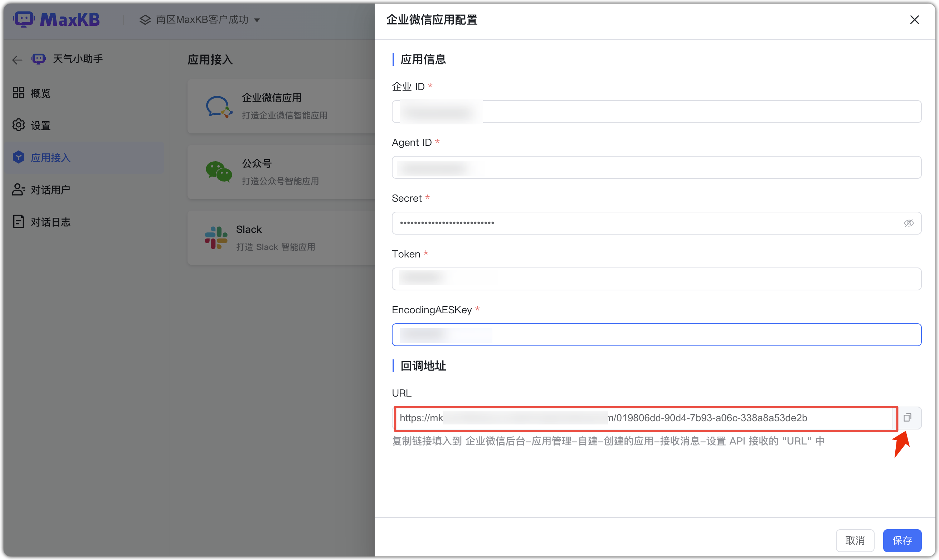Screen dimensions: 939x560
Task: Open 对话用户 in the sidebar
Action: click(84, 190)
